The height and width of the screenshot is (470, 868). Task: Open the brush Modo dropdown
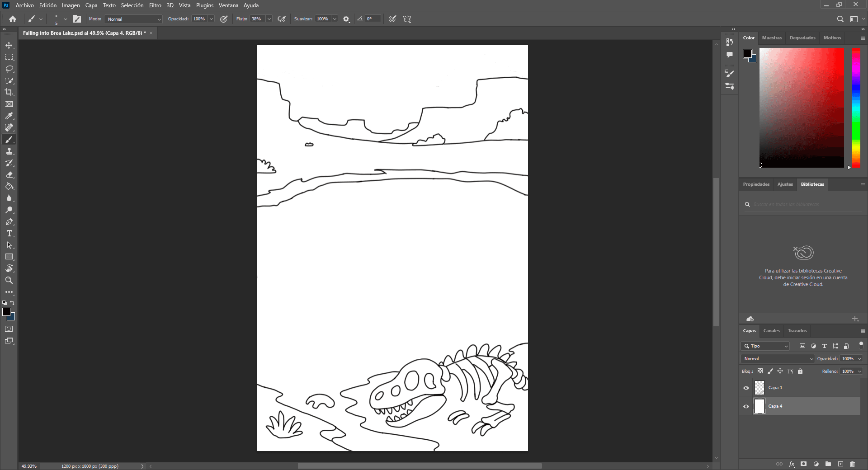(x=133, y=19)
